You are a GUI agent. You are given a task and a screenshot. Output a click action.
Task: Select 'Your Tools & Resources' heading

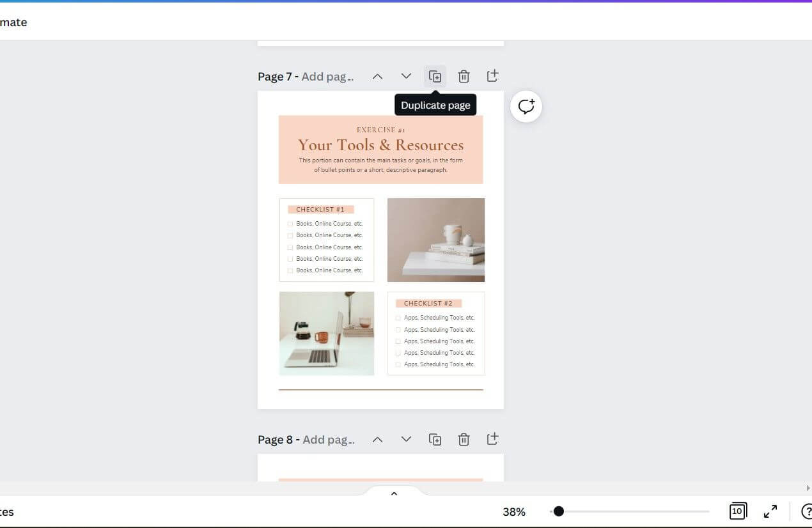(380, 145)
